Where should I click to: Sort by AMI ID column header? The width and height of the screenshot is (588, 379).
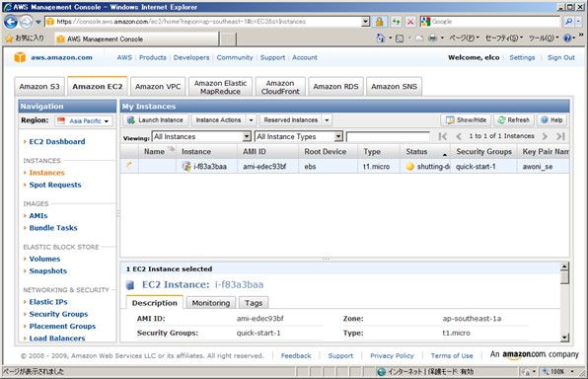(x=268, y=152)
